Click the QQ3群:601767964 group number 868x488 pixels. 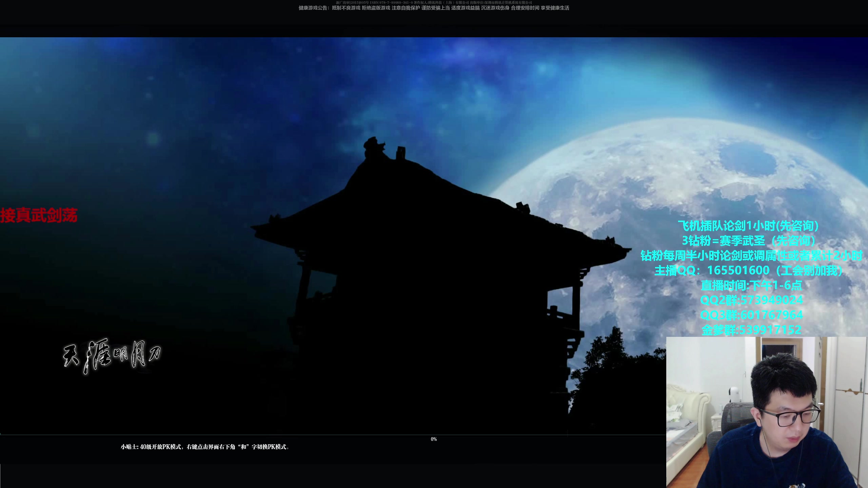pyautogui.click(x=751, y=315)
